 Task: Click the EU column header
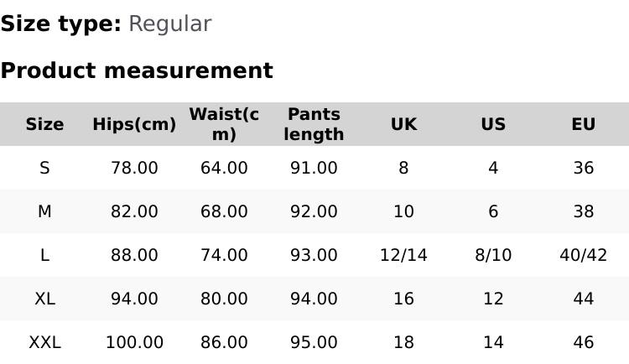point(583,124)
